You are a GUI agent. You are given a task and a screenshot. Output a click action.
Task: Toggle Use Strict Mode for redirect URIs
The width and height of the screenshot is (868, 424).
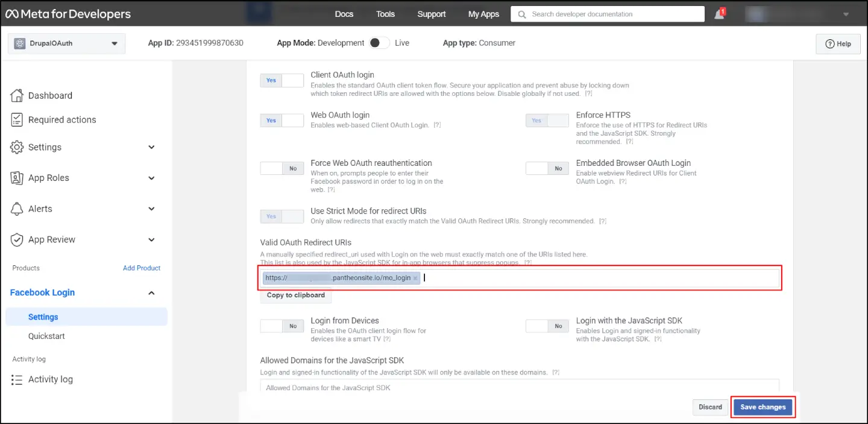282,217
